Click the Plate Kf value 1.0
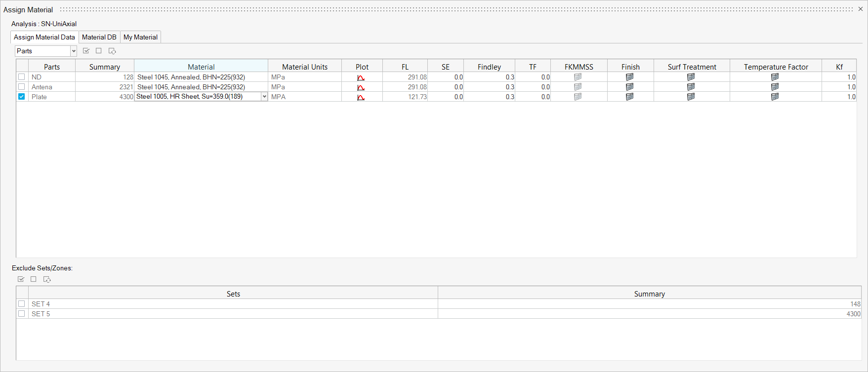868x372 pixels. [839, 97]
